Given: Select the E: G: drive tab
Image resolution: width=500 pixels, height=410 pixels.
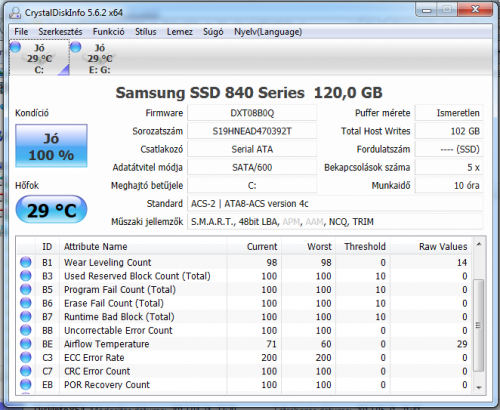Looking at the screenshot, I should click(x=99, y=58).
